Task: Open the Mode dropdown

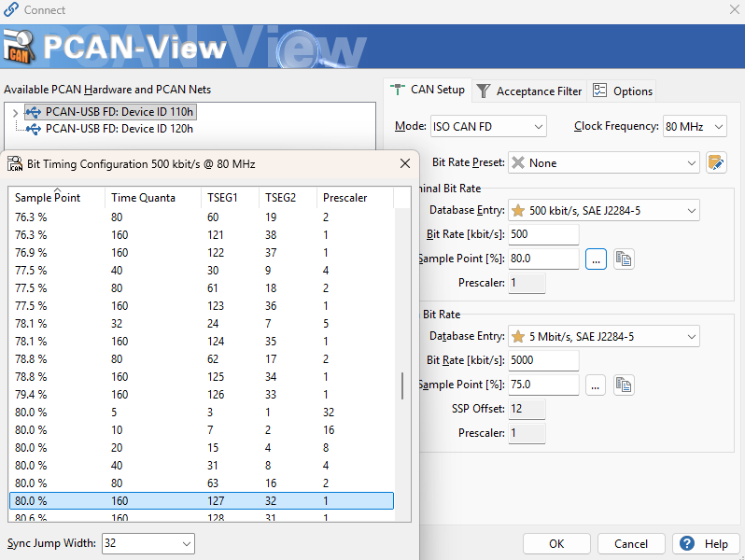Action: (x=487, y=126)
